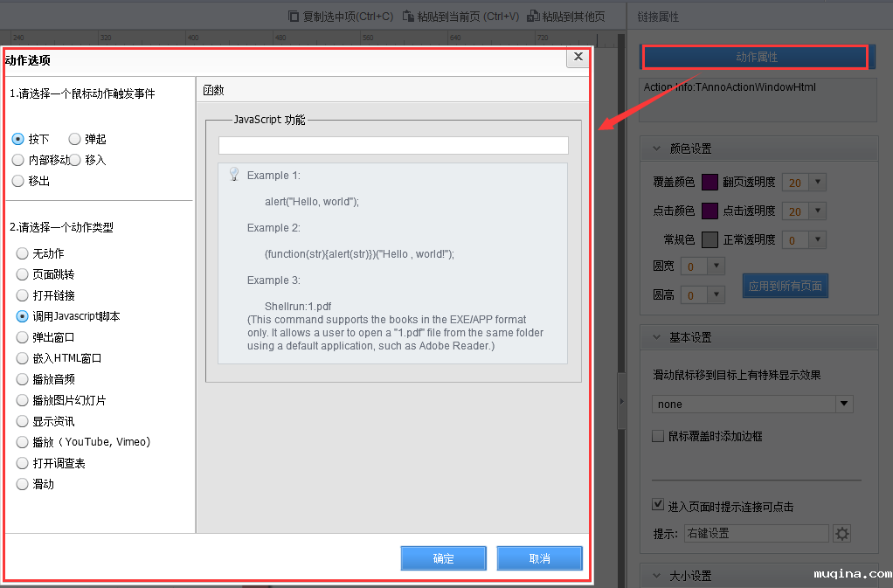Choose 页面跳转 action type

[x=23, y=274]
